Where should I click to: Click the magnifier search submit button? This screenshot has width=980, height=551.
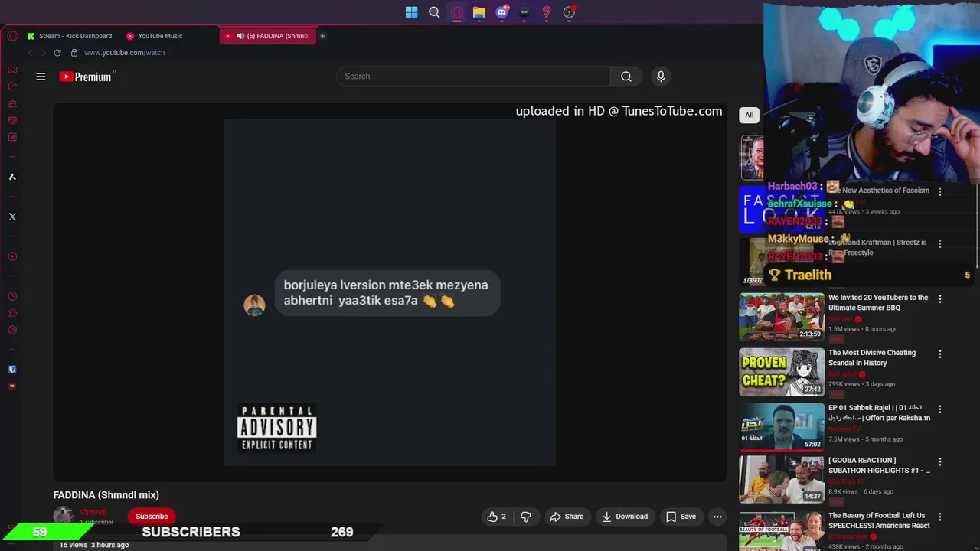pos(626,77)
